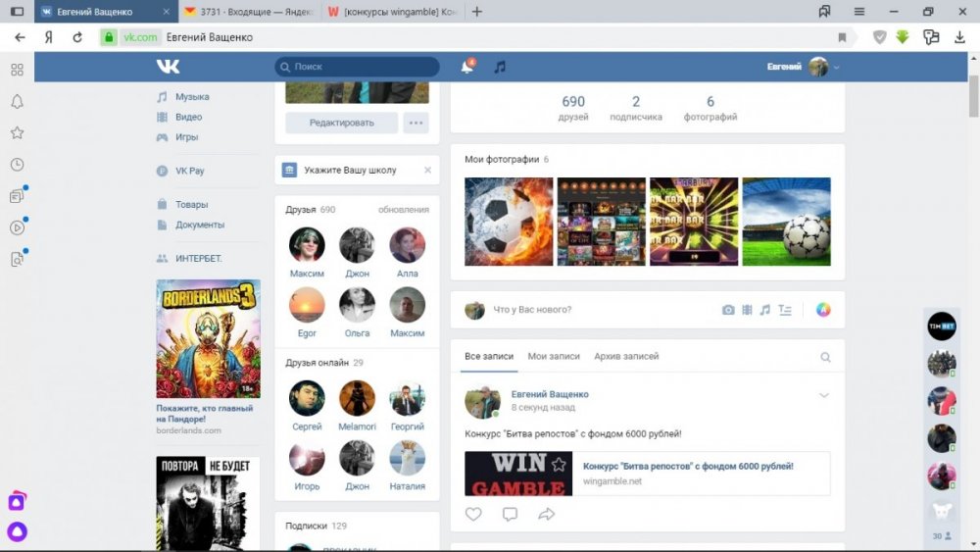This screenshot has width=980, height=552.
Task: Share the post with the arrow icon
Action: 546,514
